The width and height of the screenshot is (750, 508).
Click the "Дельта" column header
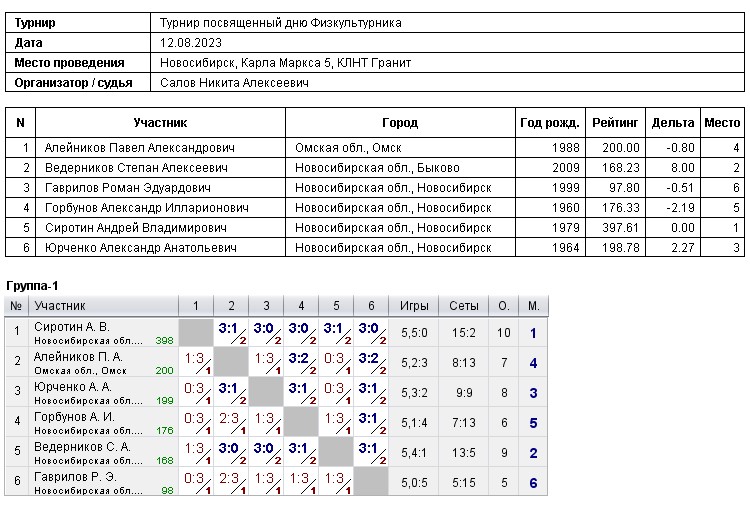point(672,123)
